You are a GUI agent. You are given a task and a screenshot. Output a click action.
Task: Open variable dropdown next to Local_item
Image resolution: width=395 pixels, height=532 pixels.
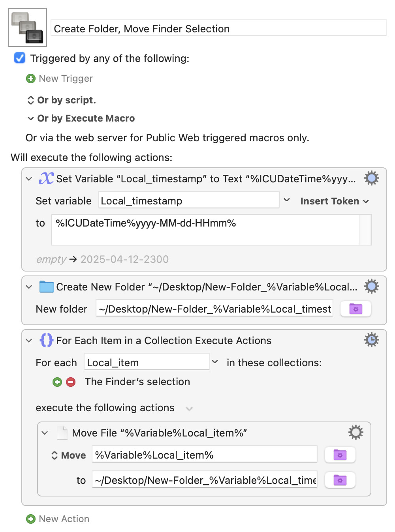(x=215, y=362)
